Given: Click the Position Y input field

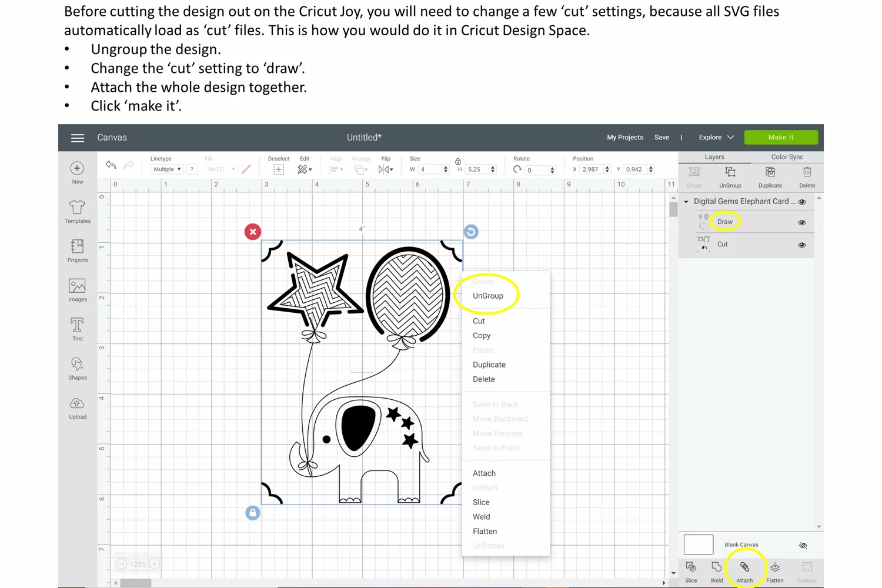Looking at the screenshot, I should 636,169.
